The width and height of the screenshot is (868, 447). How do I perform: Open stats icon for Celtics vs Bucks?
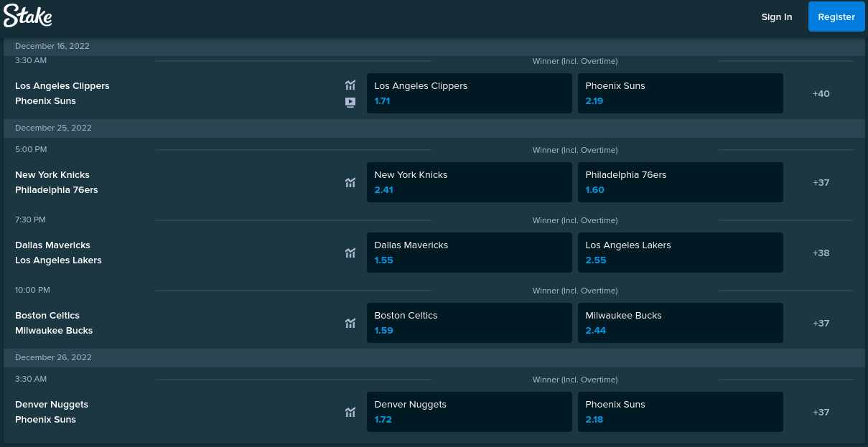pyautogui.click(x=350, y=323)
